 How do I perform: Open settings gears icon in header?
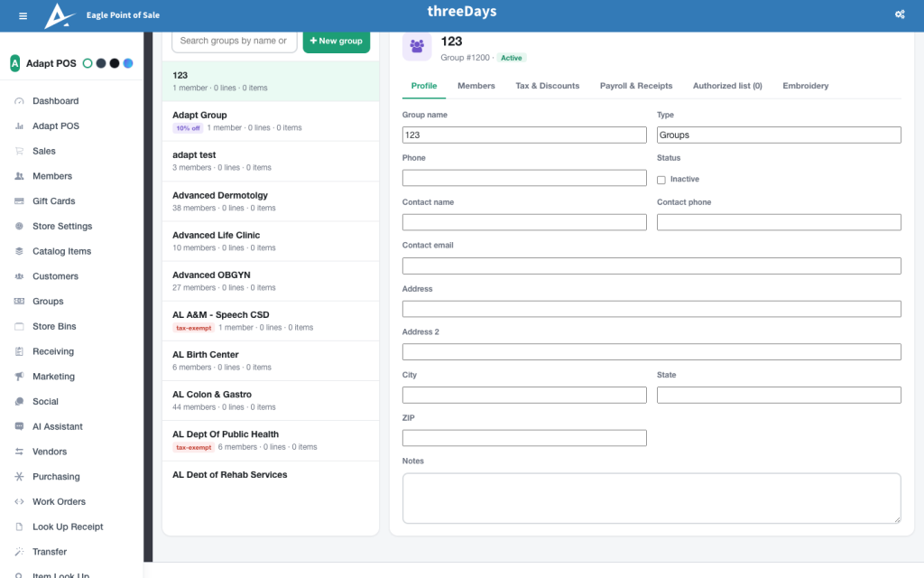click(x=900, y=14)
